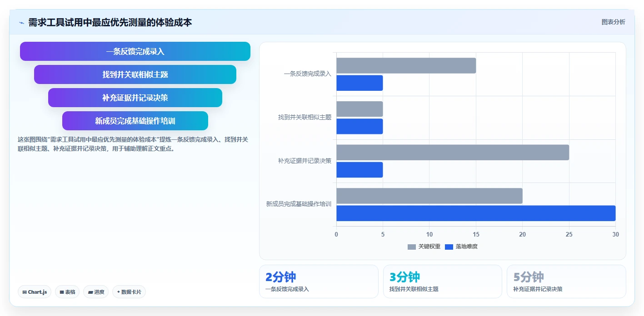This screenshot has height=316, width=644.
Task: Click the 5分钟 data card
Action: click(x=566, y=281)
